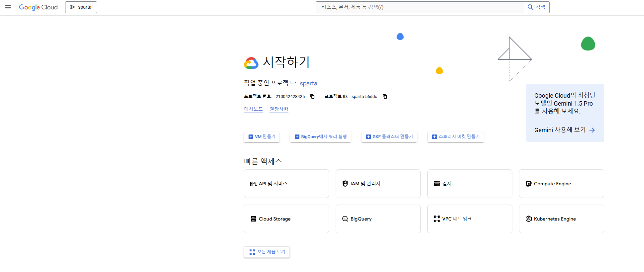Copy the project number
644x272 pixels.
pos(312,96)
